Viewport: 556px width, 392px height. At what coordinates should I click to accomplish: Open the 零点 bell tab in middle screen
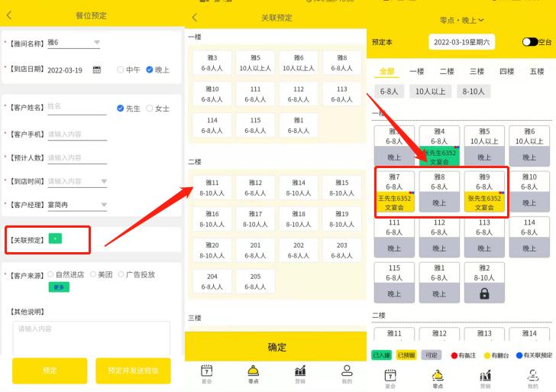[254, 374]
